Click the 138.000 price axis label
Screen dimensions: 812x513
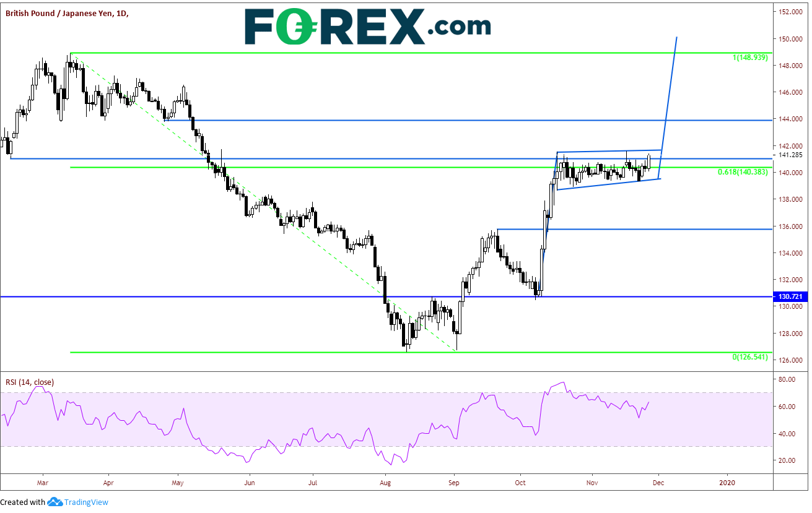pos(791,199)
